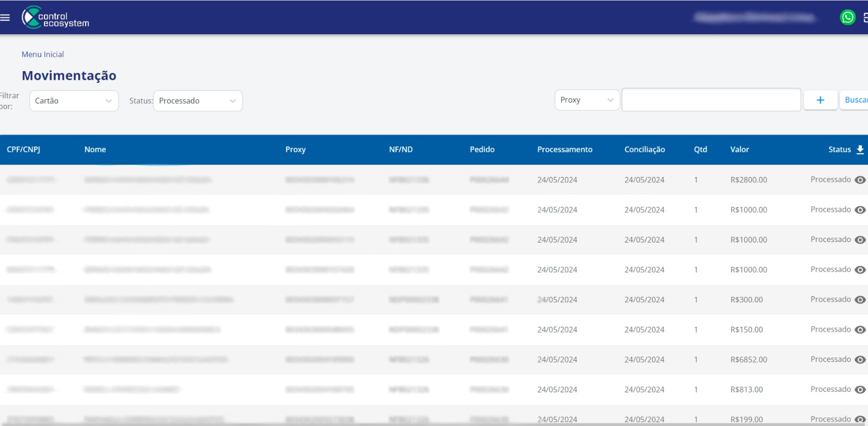Sort by Qtd column header
This screenshot has height=426, width=868.
700,150
